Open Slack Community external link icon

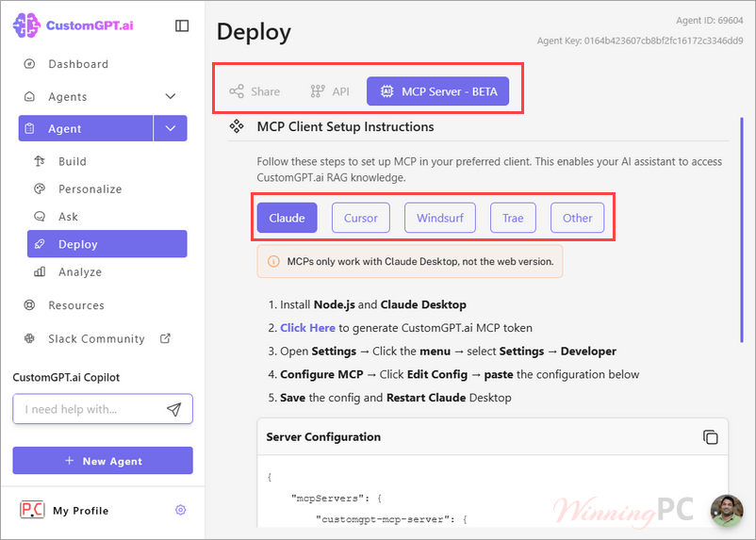[165, 338]
